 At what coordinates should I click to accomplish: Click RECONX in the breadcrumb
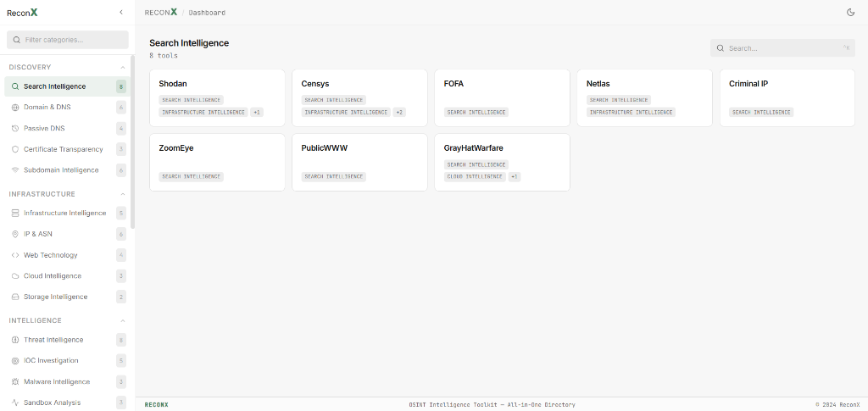click(x=161, y=12)
